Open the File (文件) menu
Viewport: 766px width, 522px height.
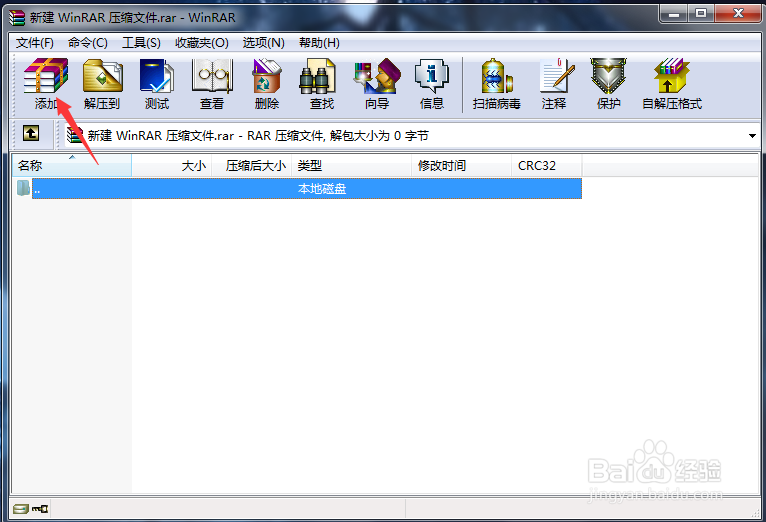[x=35, y=43]
